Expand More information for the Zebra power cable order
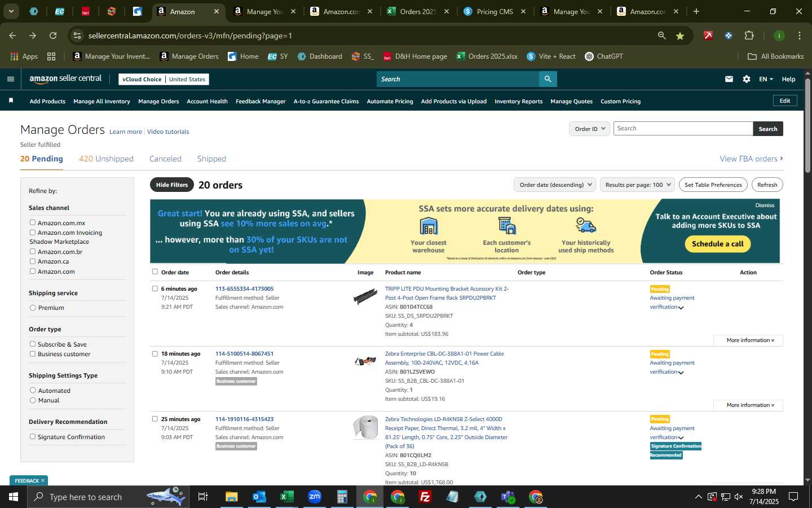The width and height of the screenshot is (812, 508). 748,405
